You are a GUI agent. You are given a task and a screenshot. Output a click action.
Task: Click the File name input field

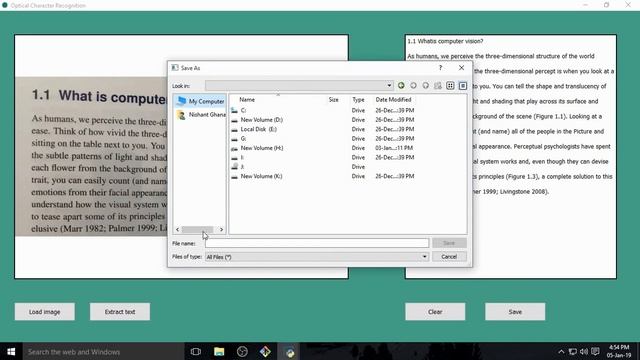[317, 243]
